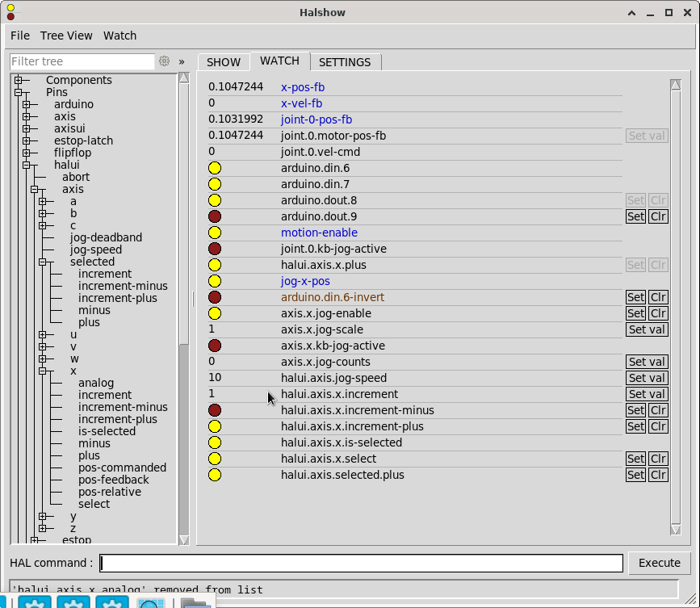
Task: Click the double-arrow icon beside filter gear
Action: (x=182, y=62)
